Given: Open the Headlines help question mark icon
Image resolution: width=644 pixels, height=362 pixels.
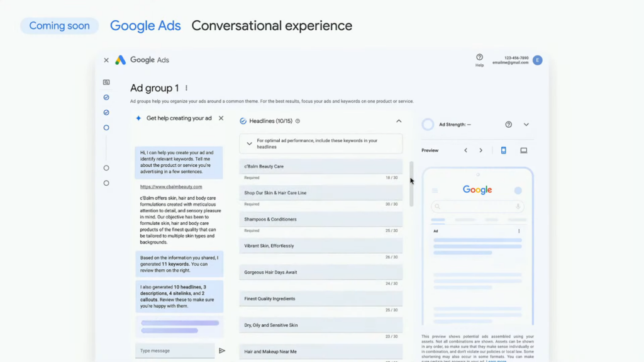Looking at the screenshot, I should point(297,121).
